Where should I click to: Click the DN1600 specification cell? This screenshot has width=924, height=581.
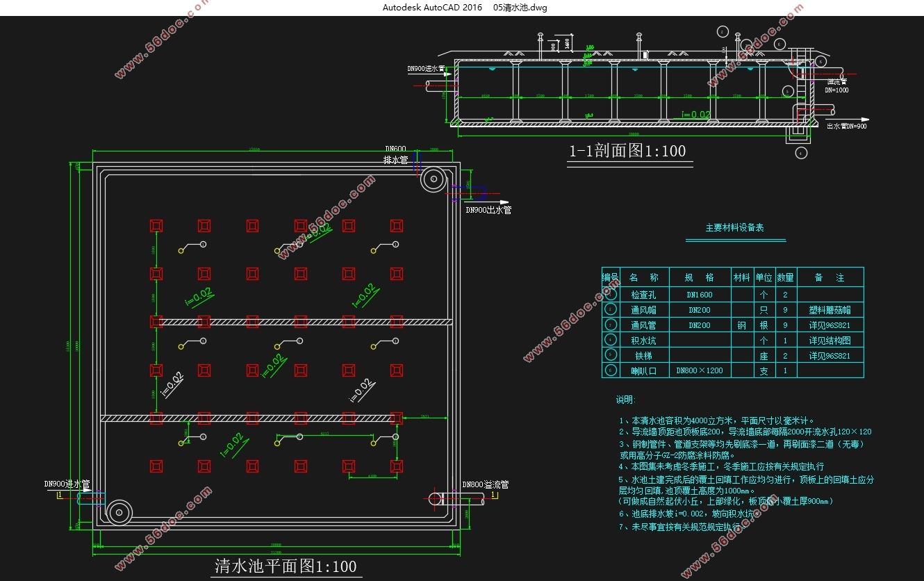[700, 295]
